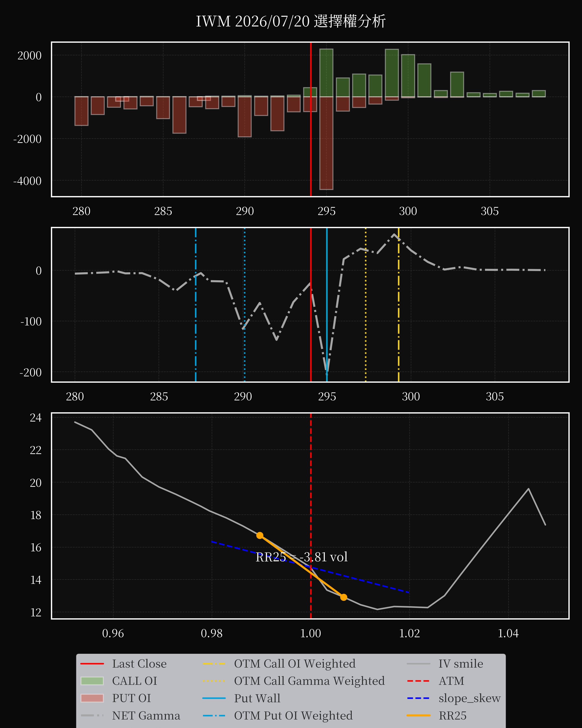Click the RR25 = -3.81 vol annotation
The image size is (582, 728).
(x=302, y=557)
